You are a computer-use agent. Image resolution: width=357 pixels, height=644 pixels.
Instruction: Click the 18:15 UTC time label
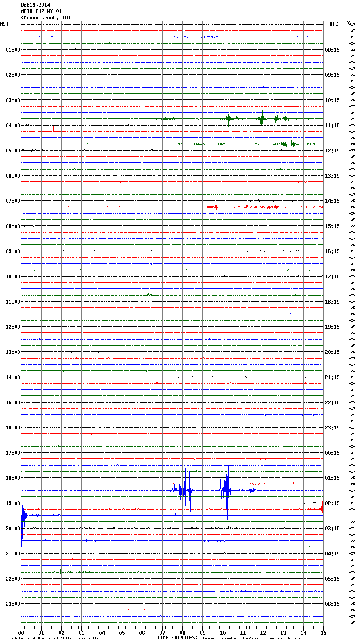(332, 302)
